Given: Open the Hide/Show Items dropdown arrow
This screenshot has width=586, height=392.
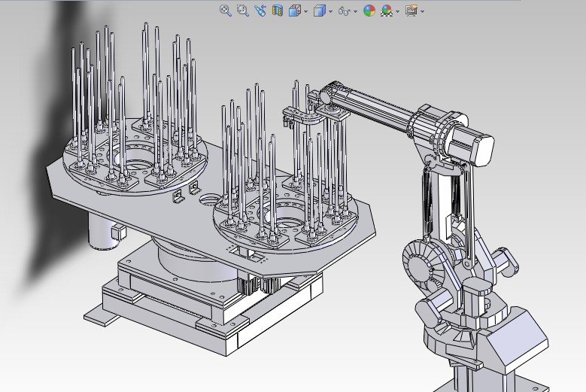Looking at the screenshot, I should (x=355, y=11).
